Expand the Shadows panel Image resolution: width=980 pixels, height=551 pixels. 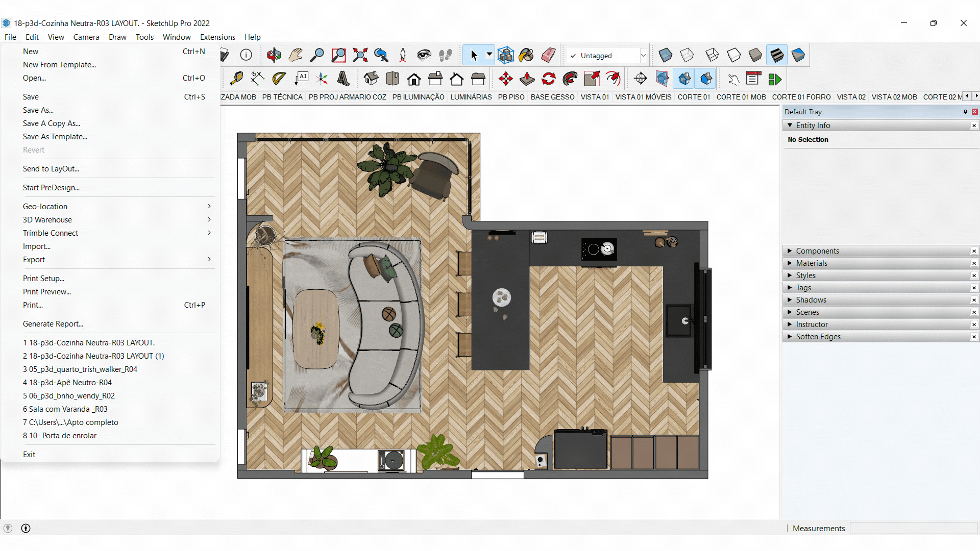(x=790, y=300)
